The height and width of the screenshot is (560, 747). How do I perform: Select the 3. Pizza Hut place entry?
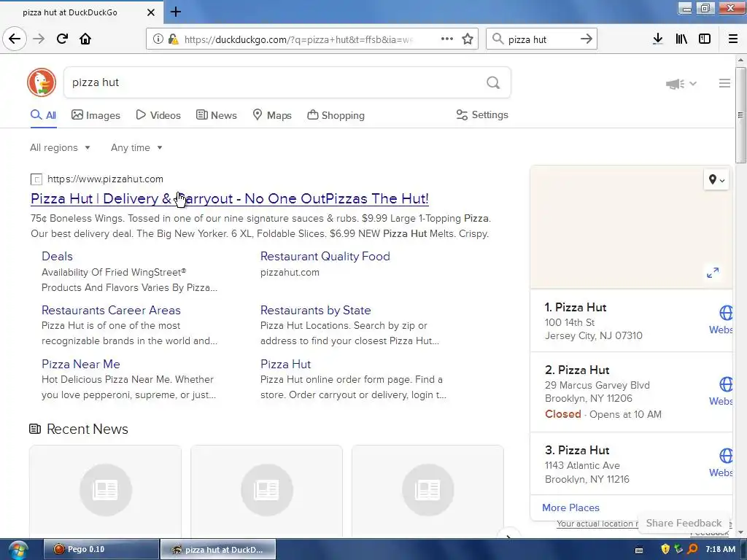(x=632, y=464)
